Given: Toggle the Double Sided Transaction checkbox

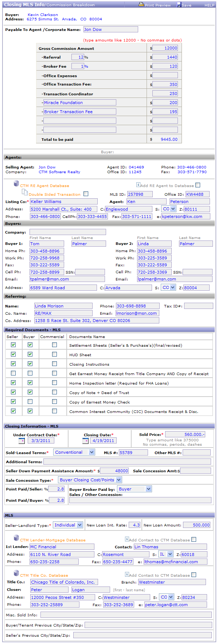Looking at the screenshot, I should pos(86,194).
